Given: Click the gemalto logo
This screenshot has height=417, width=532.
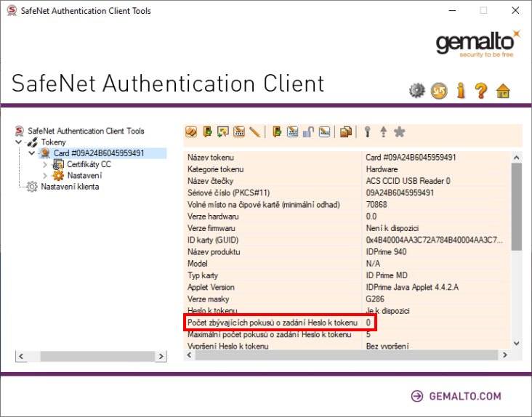Looking at the screenshot, I should (x=477, y=44).
